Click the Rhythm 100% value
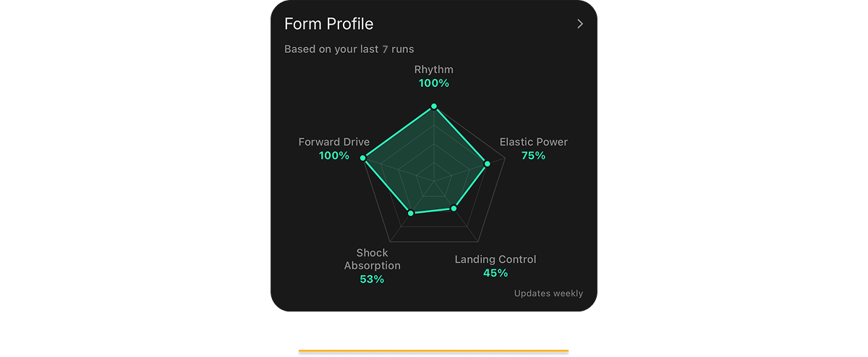 pyautogui.click(x=434, y=83)
